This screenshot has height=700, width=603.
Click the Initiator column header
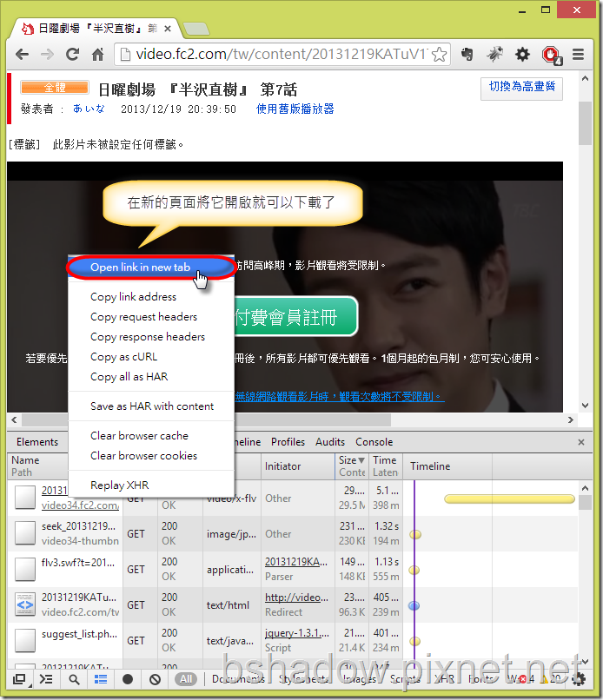[x=297, y=466]
